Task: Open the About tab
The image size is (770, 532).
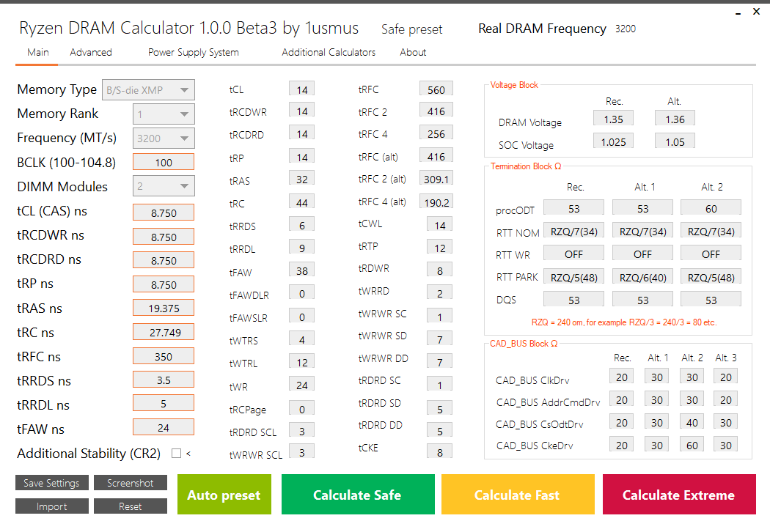Action: (413, 52)
